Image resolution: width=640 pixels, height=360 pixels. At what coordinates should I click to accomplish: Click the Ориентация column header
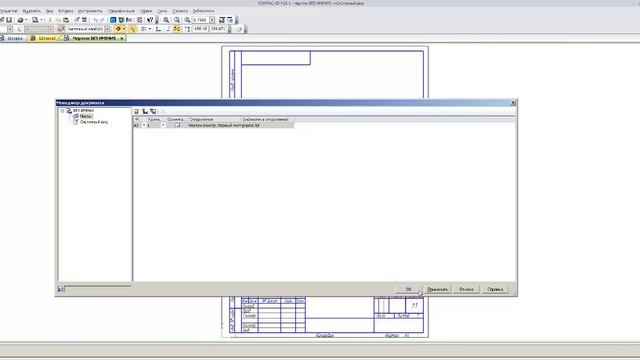[176, 120]
